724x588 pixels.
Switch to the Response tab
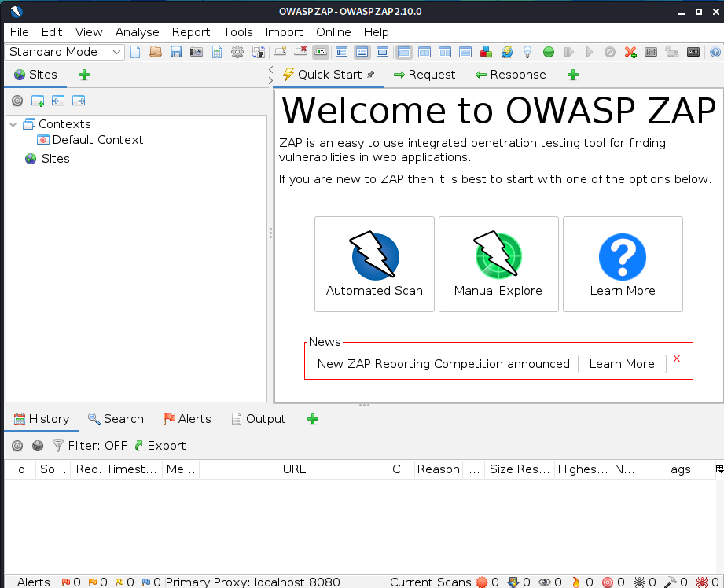point(511,75)
